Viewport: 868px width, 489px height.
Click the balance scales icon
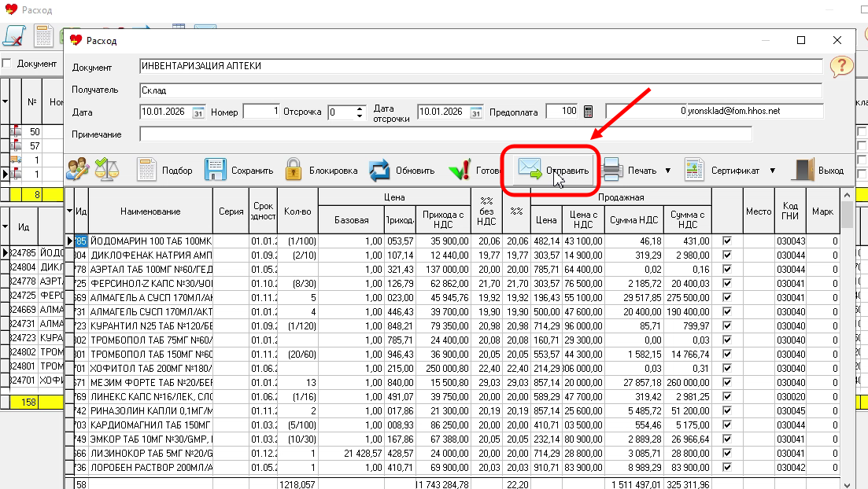coord(106,170)
